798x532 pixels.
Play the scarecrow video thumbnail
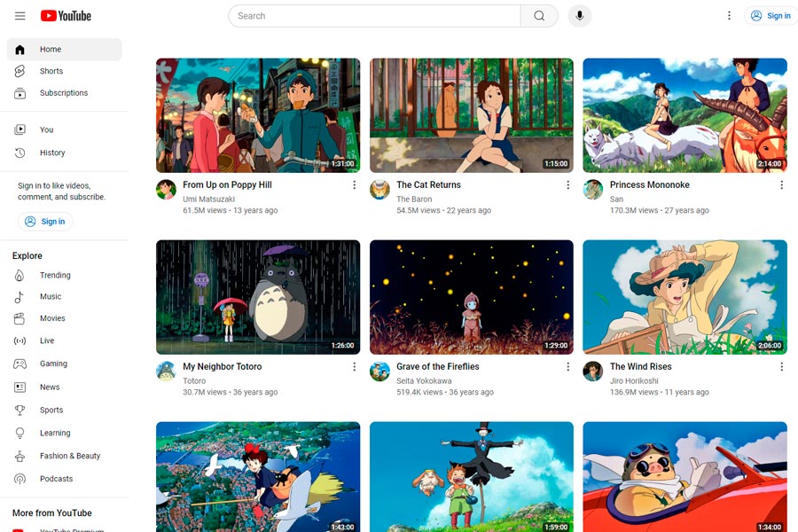coord(472,477)
